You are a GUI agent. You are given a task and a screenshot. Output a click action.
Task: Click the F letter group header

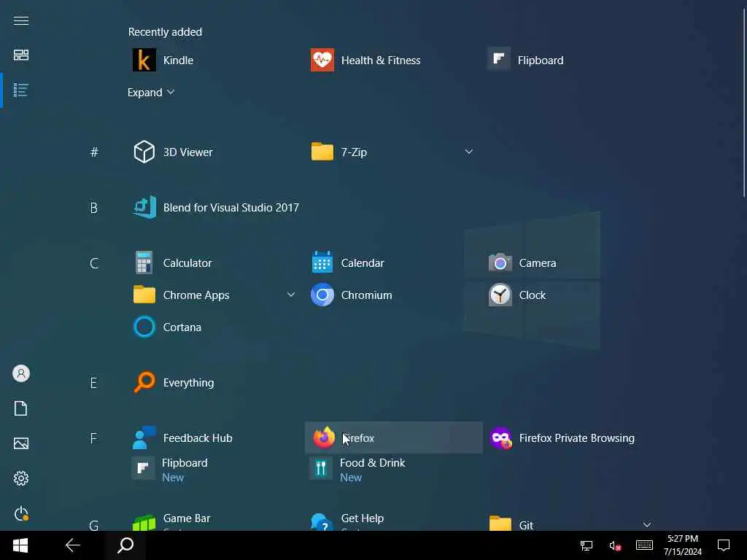click(94, 437)
